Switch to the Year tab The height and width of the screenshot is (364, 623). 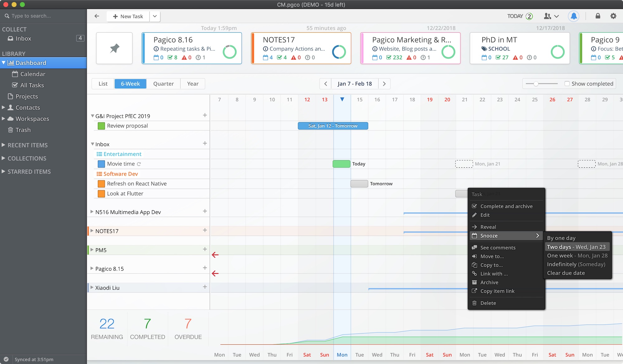(x=193, y=84)
